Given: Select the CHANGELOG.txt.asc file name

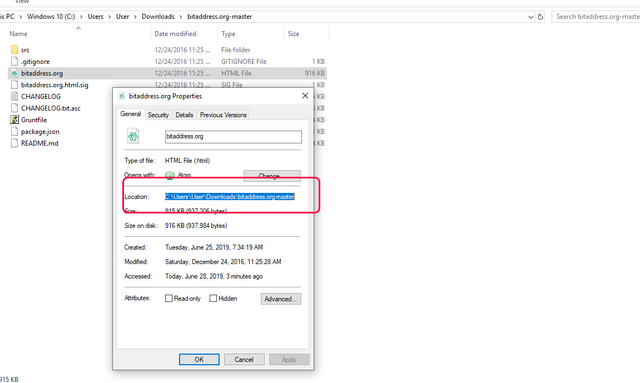Looking at the screenshot, I should tap(51, 108).
